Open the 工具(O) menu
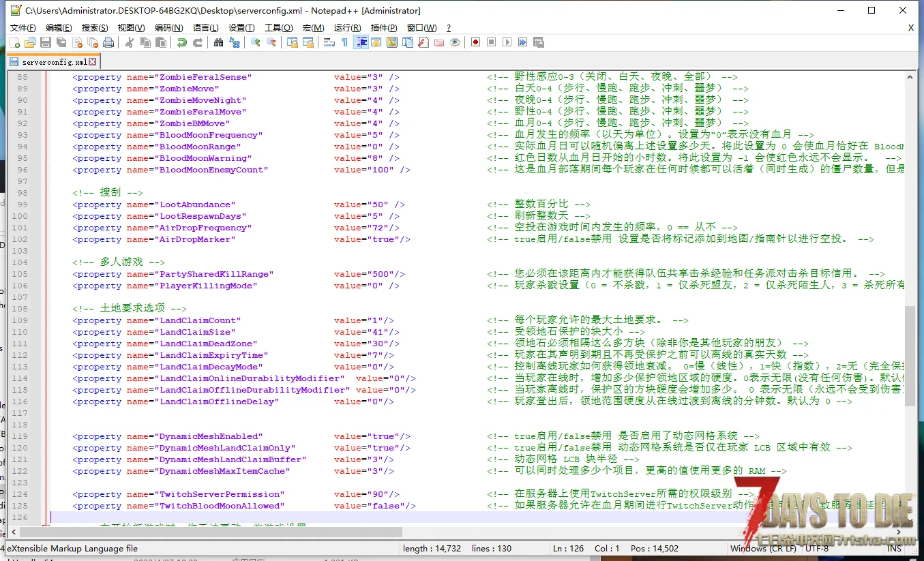The width and height of the screenshot is (924, 561). 278,28
